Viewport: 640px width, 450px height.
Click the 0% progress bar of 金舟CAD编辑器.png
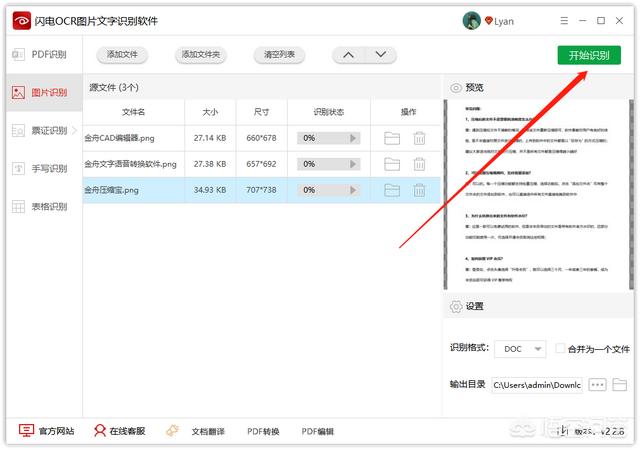329,138
